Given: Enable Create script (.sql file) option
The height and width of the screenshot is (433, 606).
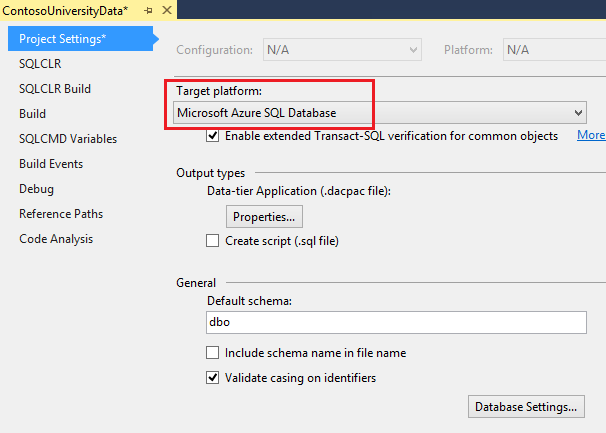Looking at the screenshot, I should (x=213, y=240).
